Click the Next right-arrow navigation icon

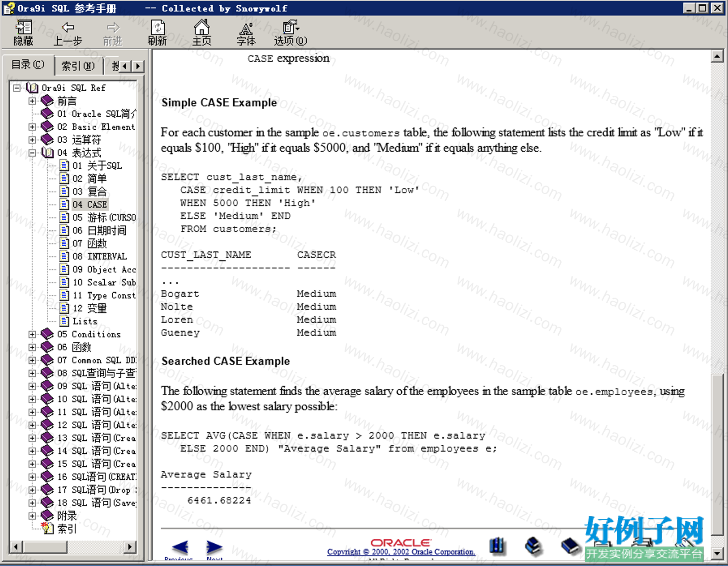(214, 547)
